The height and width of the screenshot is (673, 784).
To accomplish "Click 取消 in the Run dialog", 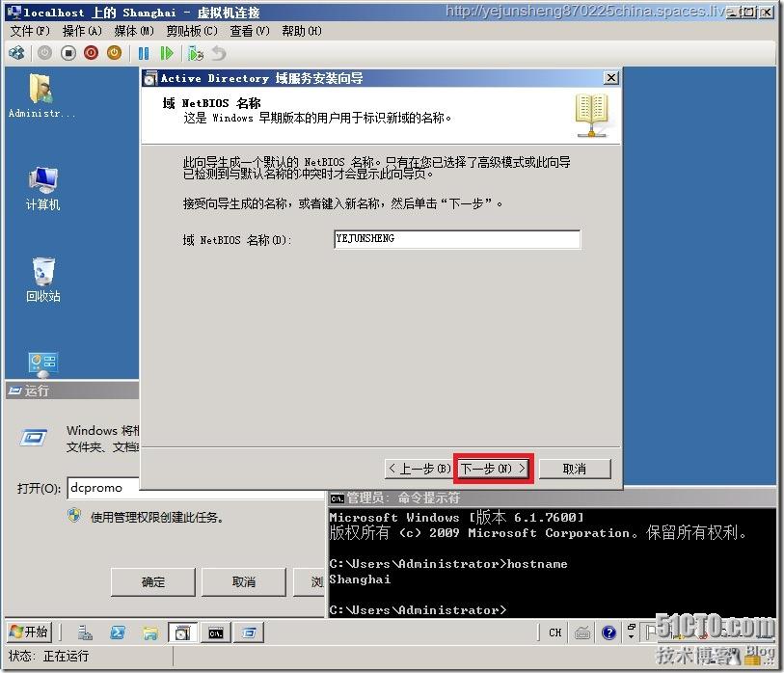I will 244,582.
